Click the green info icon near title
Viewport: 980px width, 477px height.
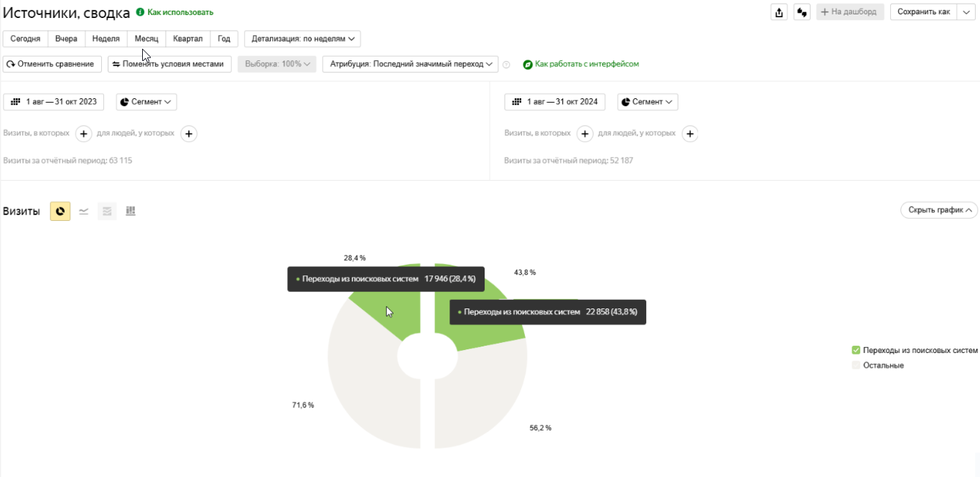pos(140,12)
